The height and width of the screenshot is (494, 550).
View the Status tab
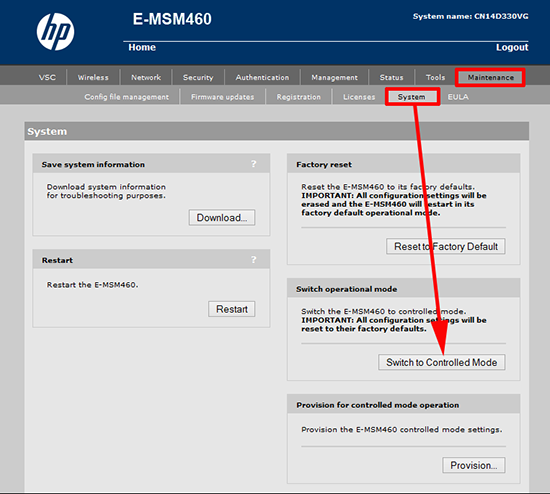click(x=391, y=77)
